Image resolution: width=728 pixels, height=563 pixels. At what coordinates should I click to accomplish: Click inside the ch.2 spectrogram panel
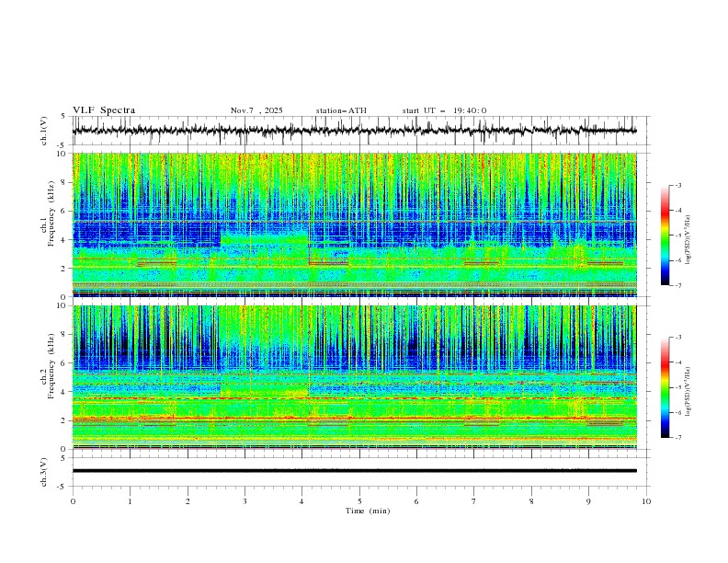(x=355, y=377)
